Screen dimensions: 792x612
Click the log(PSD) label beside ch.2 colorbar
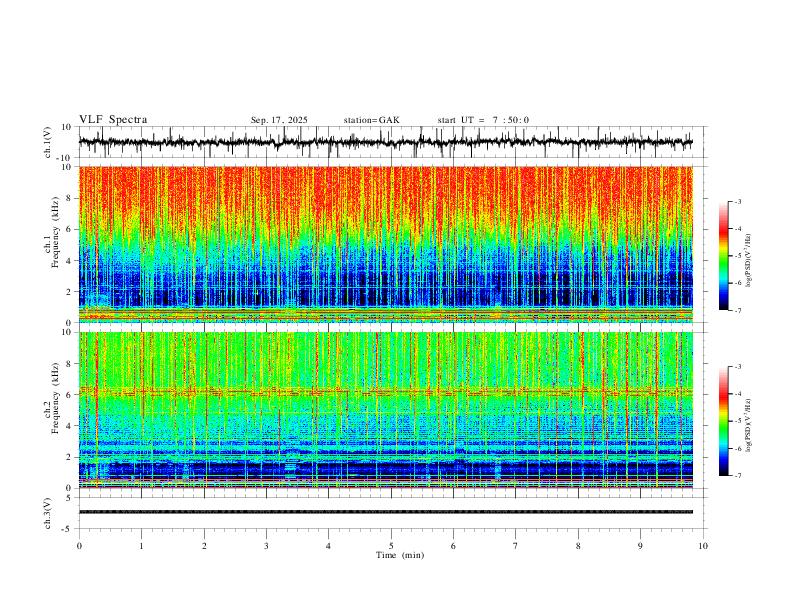pyautogui.click(x=749, y=426)
